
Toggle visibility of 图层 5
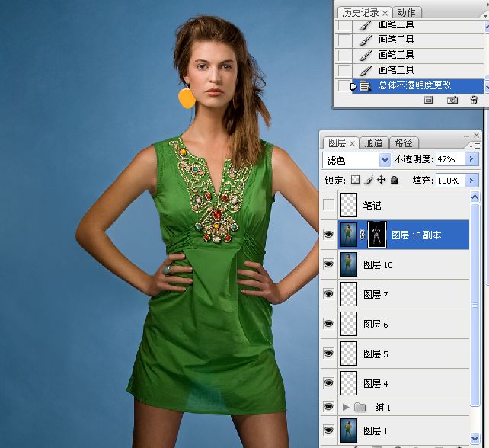[x=329, y=354]
